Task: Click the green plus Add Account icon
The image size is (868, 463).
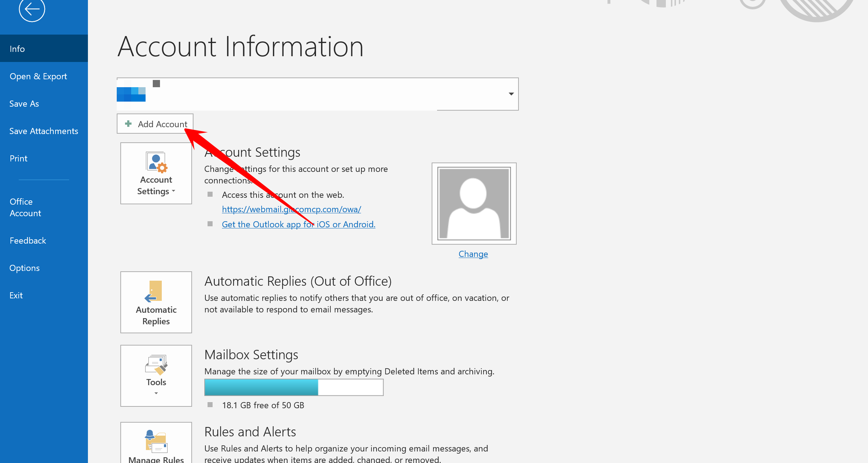Action: click(x=128, y=124)
